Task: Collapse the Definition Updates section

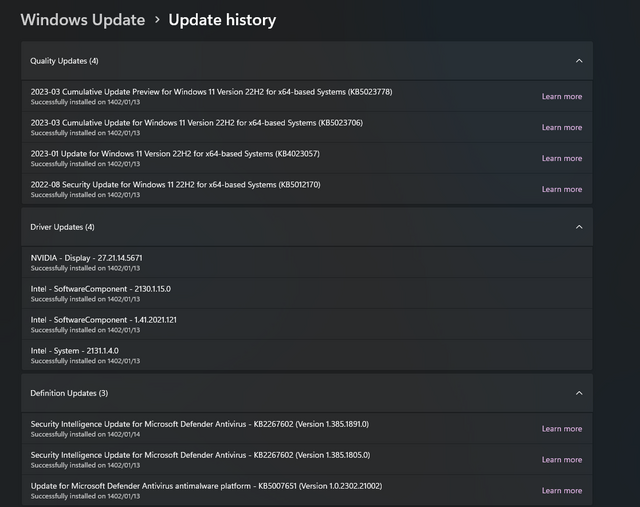Action: pyautogui.click(x=578, y=393)
